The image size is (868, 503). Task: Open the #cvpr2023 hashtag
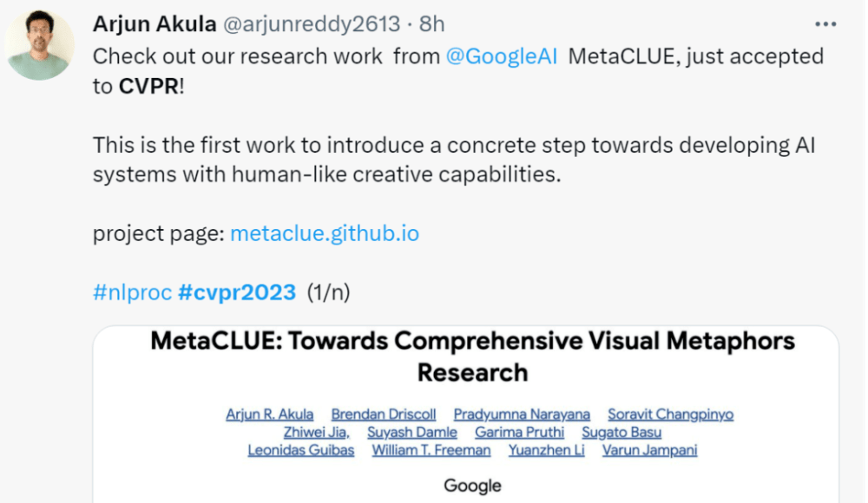pos(237,292)
